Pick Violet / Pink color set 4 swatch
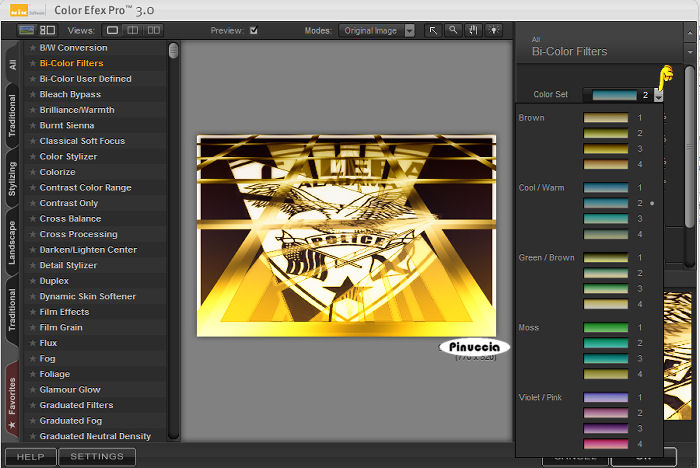The image size is (700, 468). point(605,444)
